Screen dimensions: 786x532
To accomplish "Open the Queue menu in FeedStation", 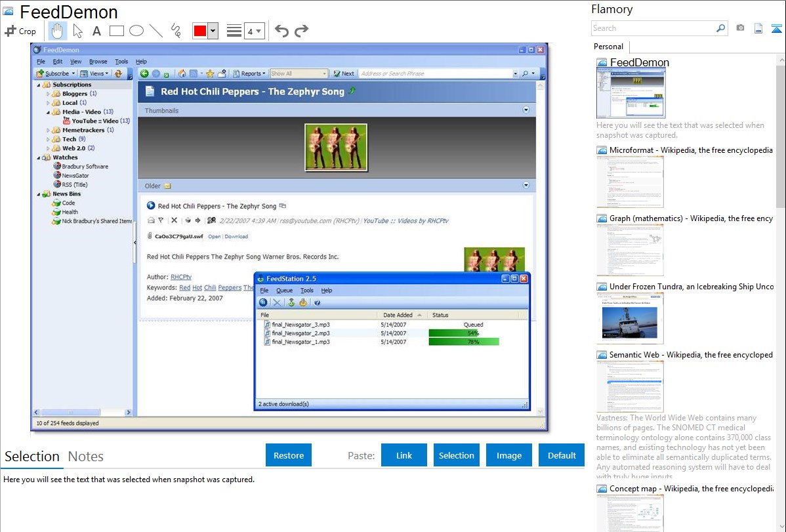I will (x=284, y=291).
